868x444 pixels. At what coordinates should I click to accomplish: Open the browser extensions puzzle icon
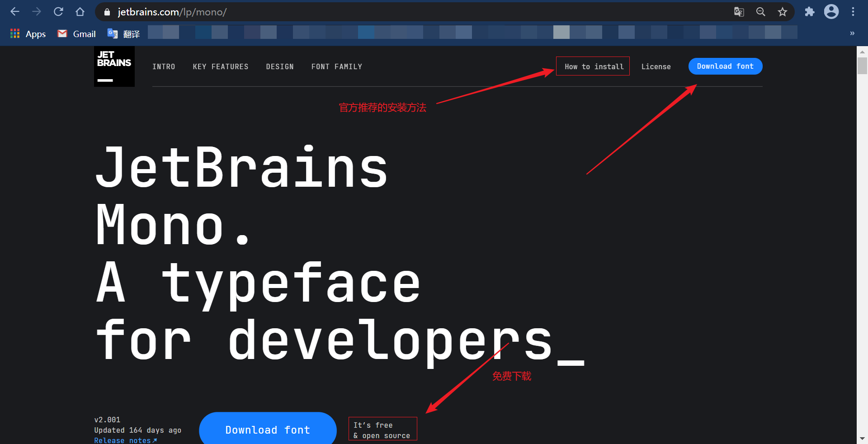[x=809, y=12]
